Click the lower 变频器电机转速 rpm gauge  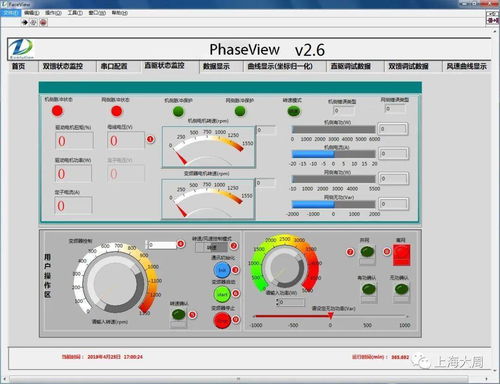[x=208, y=199]
